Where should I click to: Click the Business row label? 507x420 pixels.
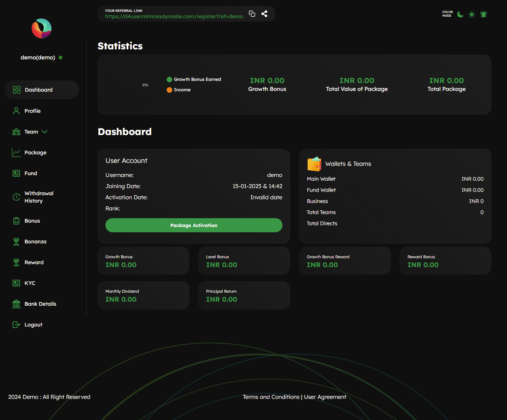[x=317, y=201]
